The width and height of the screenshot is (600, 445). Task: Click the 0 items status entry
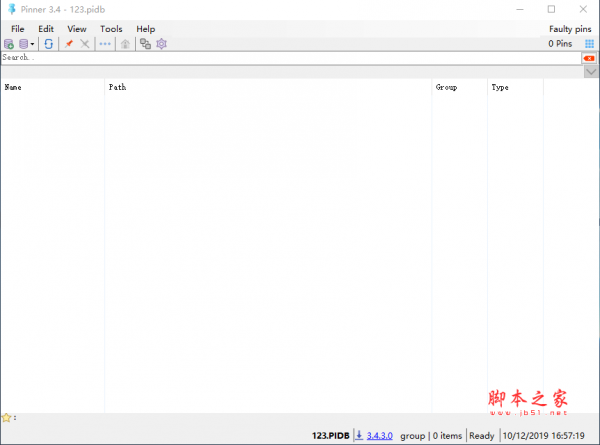[x=447, y=436]
